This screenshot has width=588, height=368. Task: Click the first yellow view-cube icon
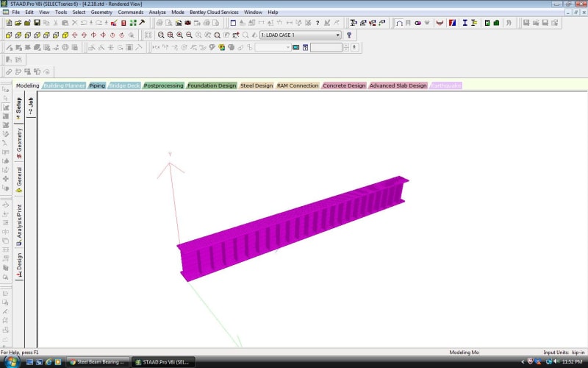[9, 35]
